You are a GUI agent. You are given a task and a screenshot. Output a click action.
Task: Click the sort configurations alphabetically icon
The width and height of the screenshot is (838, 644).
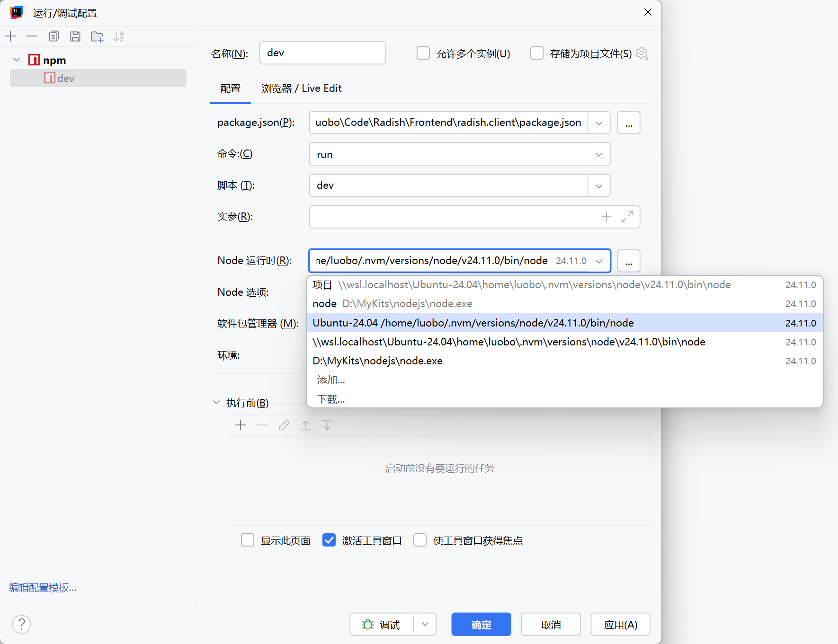click(119, 36)
